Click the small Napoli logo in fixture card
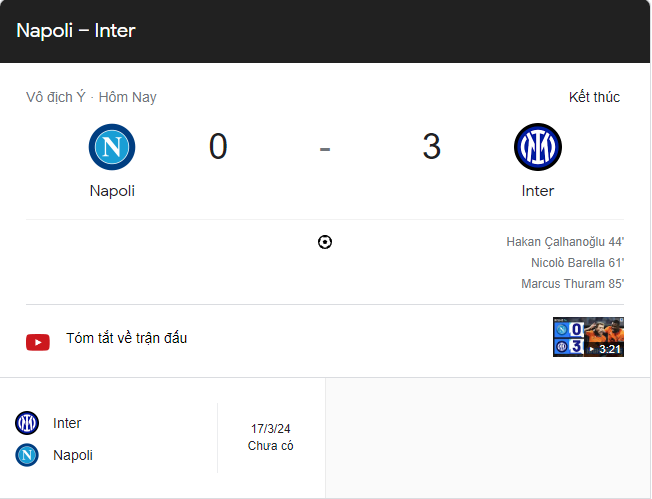 [x=27, y=455]
